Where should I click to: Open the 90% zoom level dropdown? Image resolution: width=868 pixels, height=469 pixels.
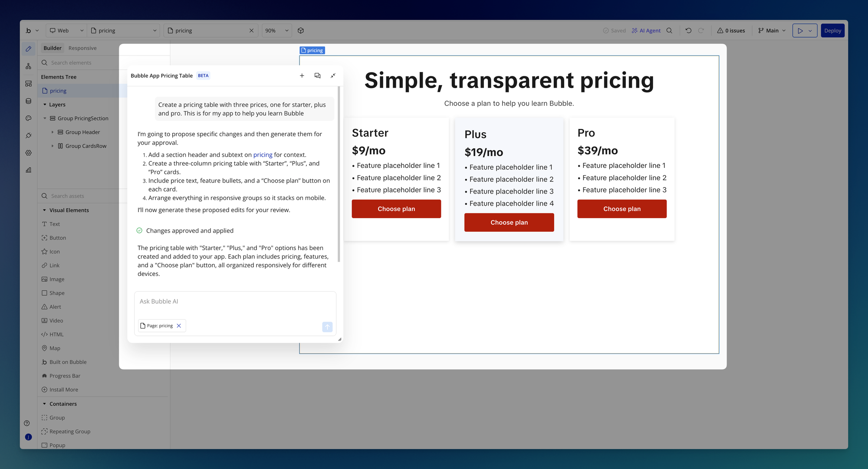click(x=276, y=30)
